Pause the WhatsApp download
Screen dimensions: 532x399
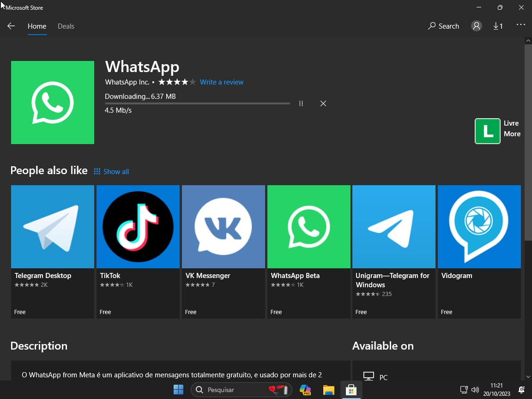coord(301,103)
